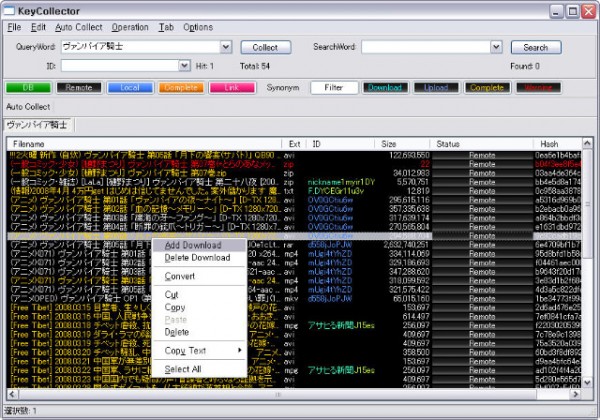Toggle the dark Complete status button
Viewport: 600px width, 420px height.
tap(487, 88)
